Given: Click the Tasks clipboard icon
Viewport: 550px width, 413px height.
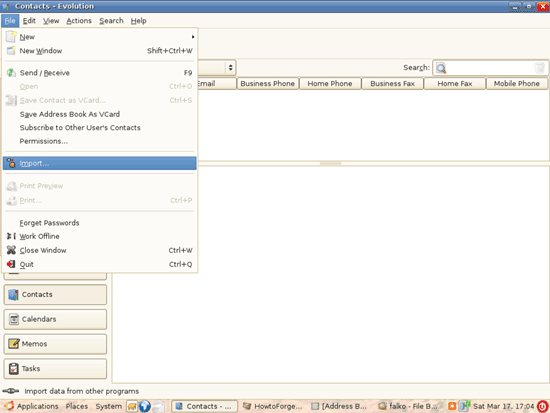Looking at the screenshot, I should [x=14, y=368].
